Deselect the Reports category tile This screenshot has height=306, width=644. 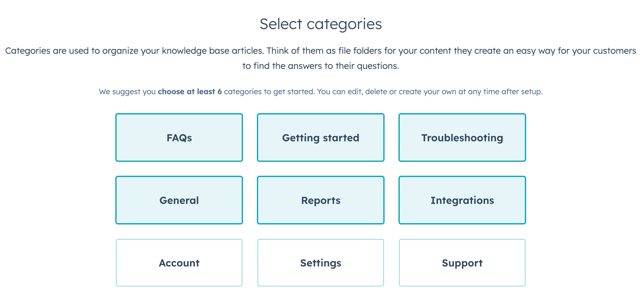point(320,200)
